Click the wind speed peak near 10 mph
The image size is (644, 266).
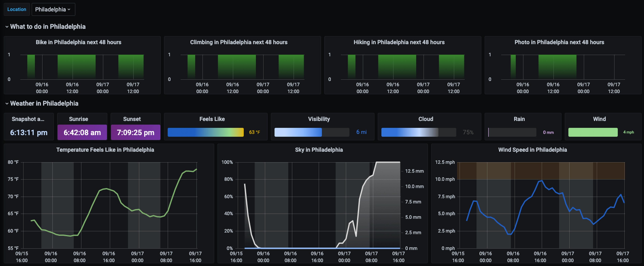coord(542,181)
